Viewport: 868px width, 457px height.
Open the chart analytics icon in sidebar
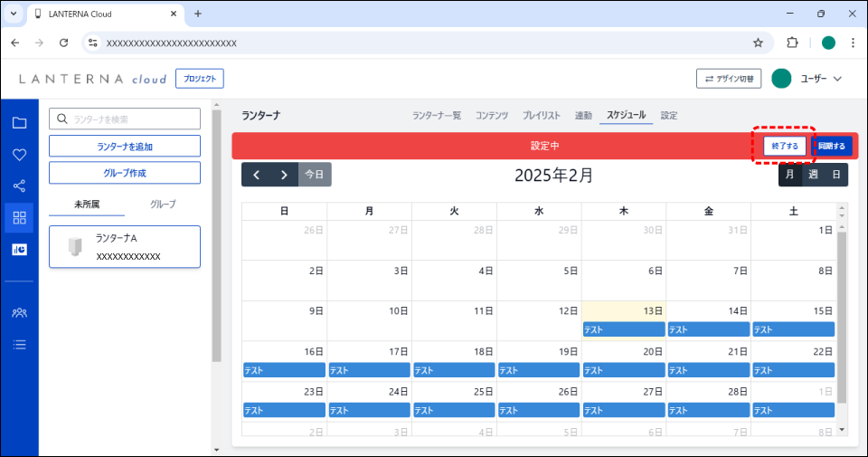pos(19,249)
